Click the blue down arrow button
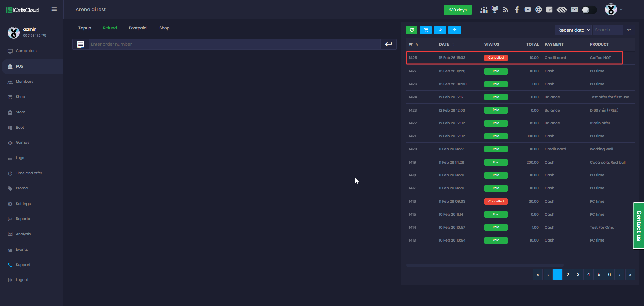Screen dimensions: 644x306 440,30
